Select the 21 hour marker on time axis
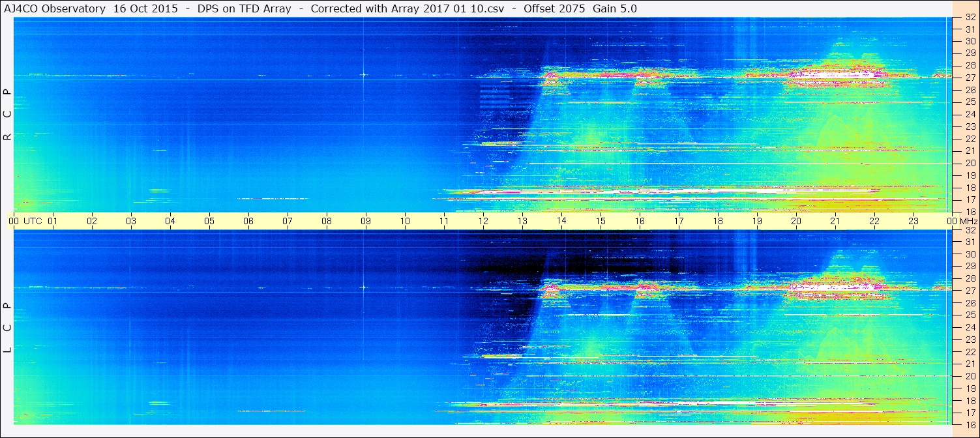The height and width of the screenshot is (438, 980). click(835, 221)
